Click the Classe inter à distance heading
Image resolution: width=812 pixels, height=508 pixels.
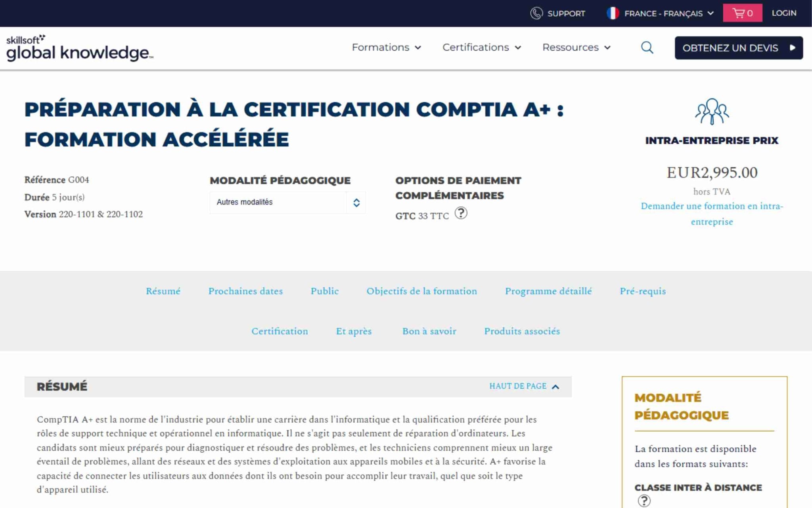click(698, 488)
